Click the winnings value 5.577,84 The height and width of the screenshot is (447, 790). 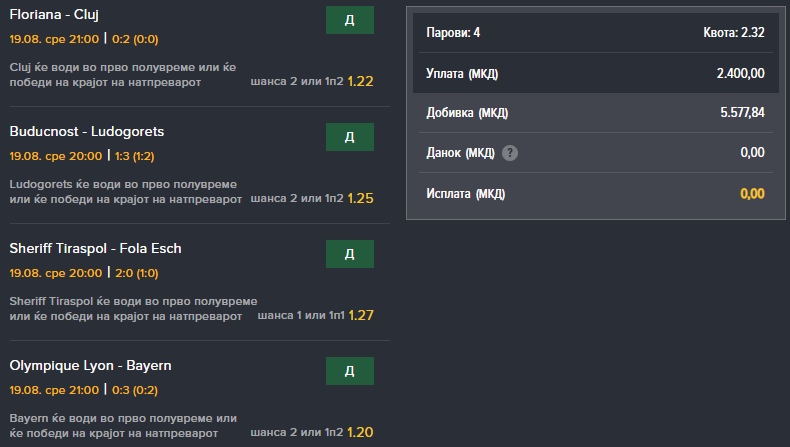[742, 113]
